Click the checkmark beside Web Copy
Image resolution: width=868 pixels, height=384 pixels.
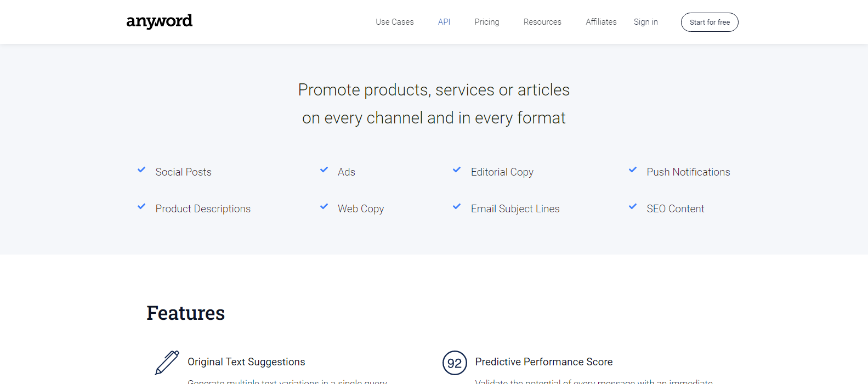[x=324, y=207]
